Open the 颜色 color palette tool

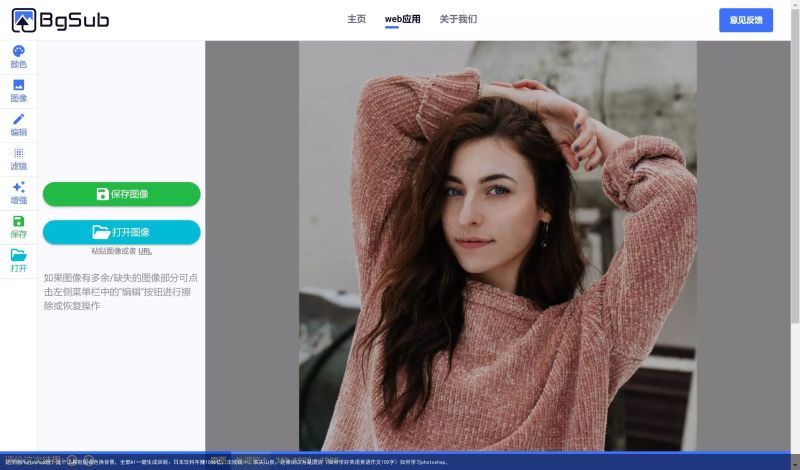pyautogui.click(x=18, y=57)
